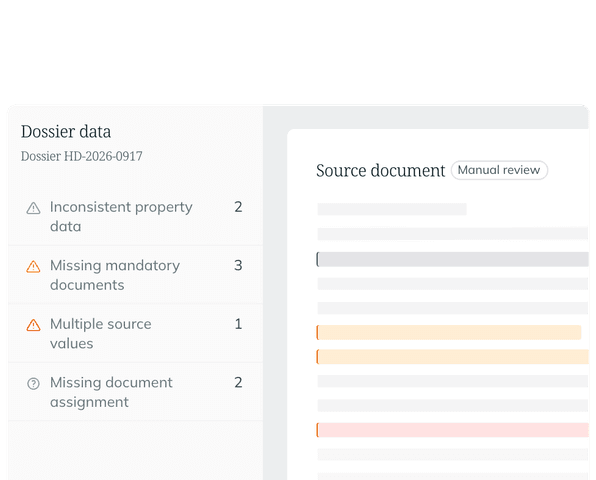Select the Missing mandatory documents row
This screenshot has width=596, height=480.
click(135, 275)
